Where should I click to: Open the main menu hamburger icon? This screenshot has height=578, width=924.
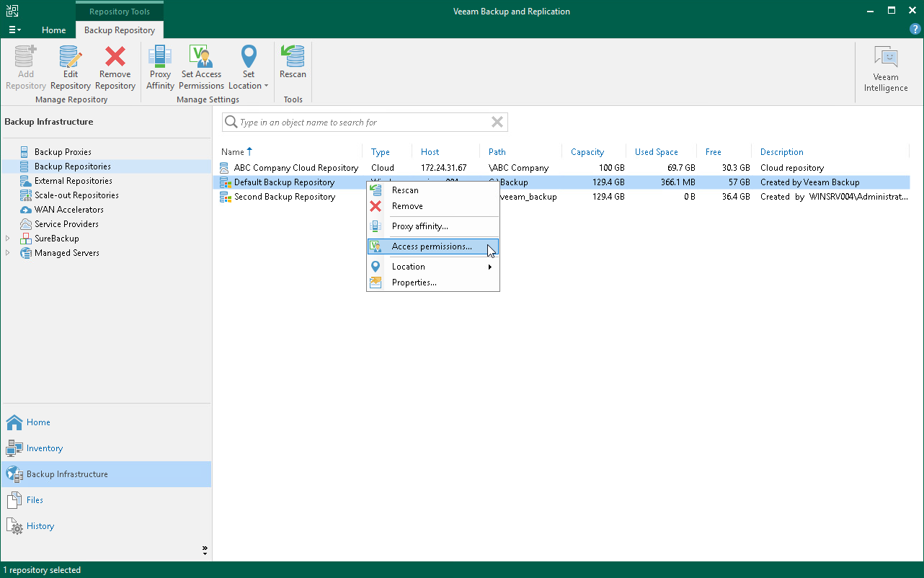[x=14, y=29]
